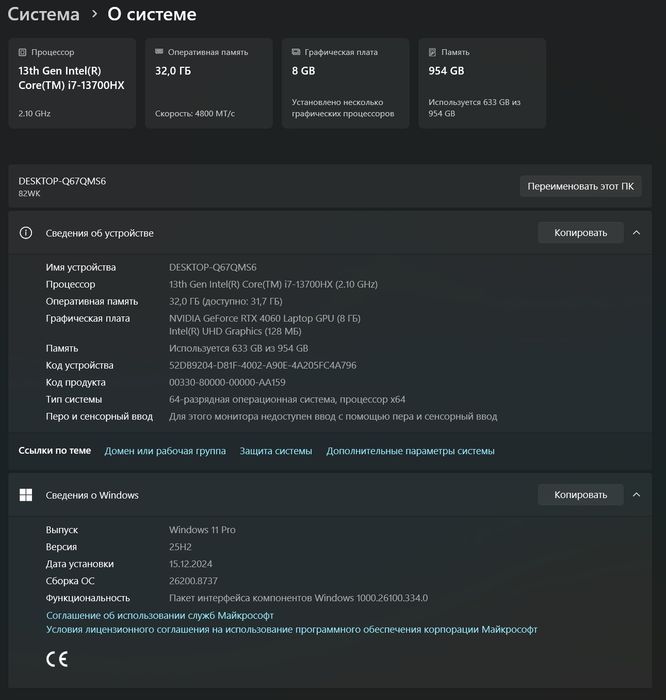Screen dimensions: 666x700
Task: Open Защита системы link
Action: click(276, 451)
